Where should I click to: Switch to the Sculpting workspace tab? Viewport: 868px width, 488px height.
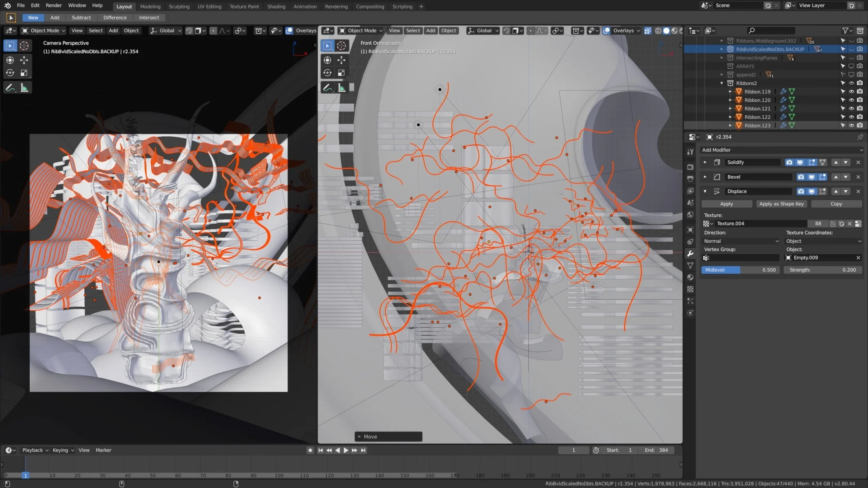point(179,7)
